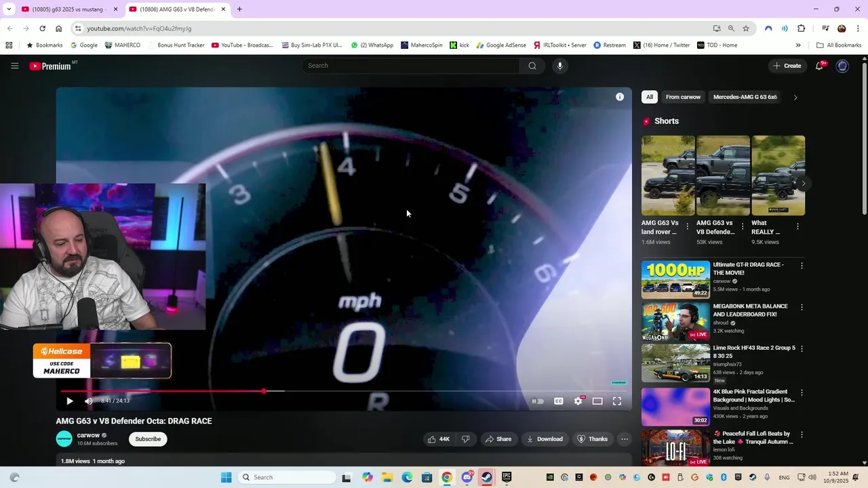Screen dimensions: 868x488
Task: Open options for 'What REALLY...' Short
Action: coord(797,226)
